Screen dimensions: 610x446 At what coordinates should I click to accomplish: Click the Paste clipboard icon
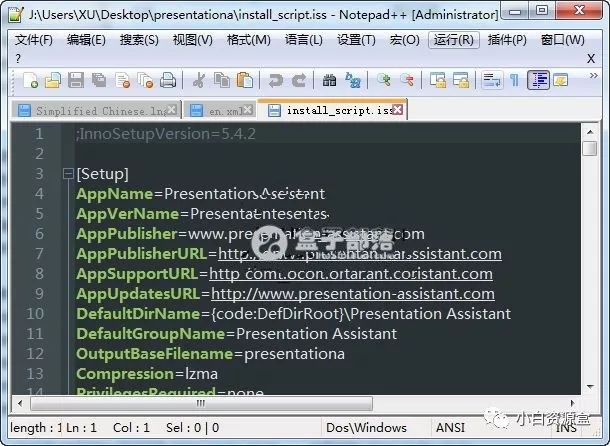(x=245, y=80)
